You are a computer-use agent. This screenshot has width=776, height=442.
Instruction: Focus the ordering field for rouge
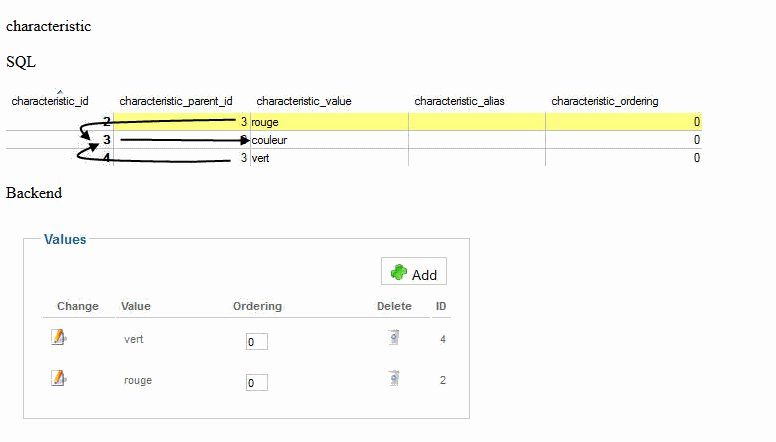point(257,383)
